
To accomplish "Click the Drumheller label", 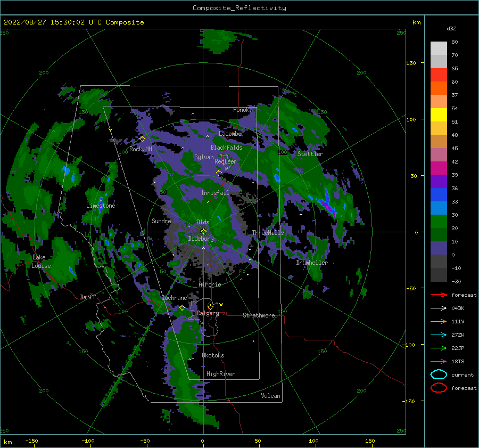I will pos(312,263).
